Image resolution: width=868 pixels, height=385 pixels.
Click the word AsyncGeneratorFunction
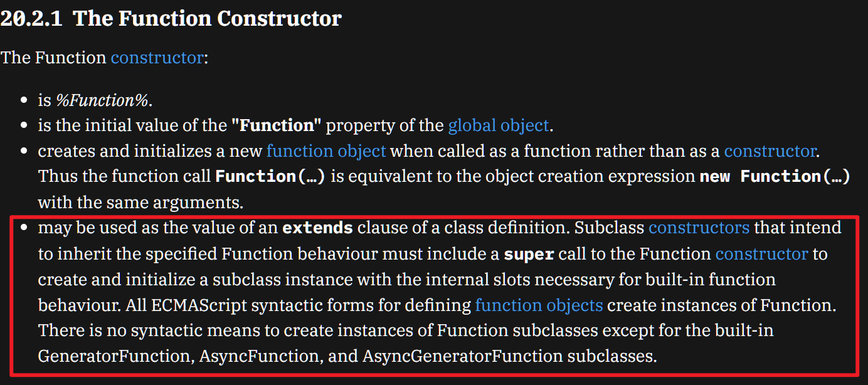click(462, 356)
